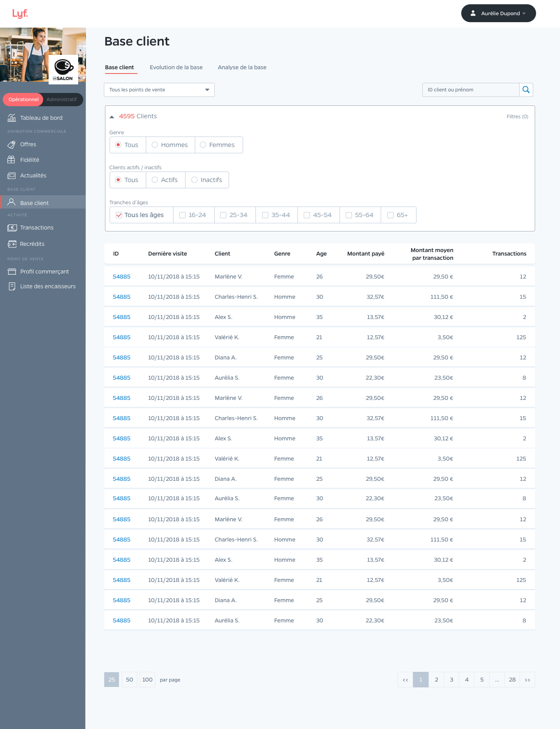Go to last page with >> button

pyautogui.click(x=527, y=680)
